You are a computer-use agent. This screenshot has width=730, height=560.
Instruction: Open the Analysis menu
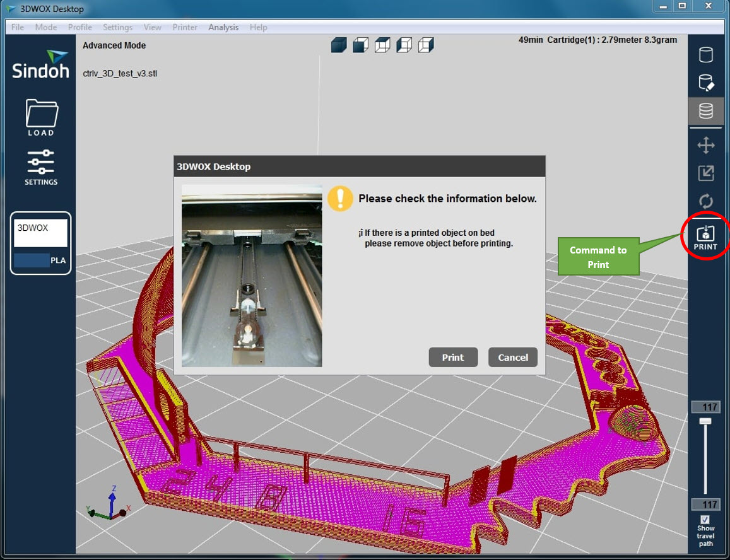[223, 28]
